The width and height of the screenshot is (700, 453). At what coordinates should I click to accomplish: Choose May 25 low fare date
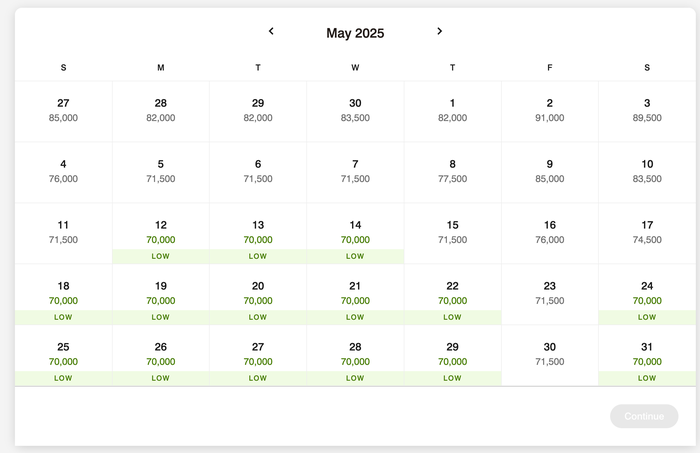click(63, 356)
